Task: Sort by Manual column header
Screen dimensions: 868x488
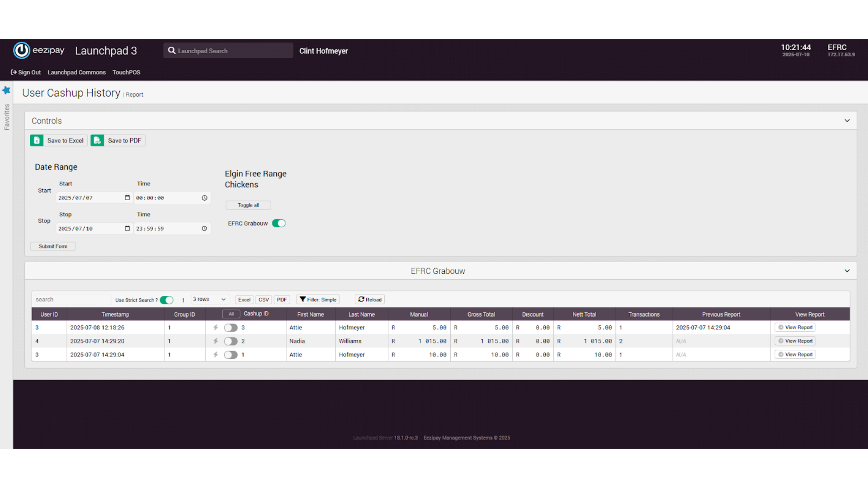Action: pyautogui.click(x=419, y=314)
